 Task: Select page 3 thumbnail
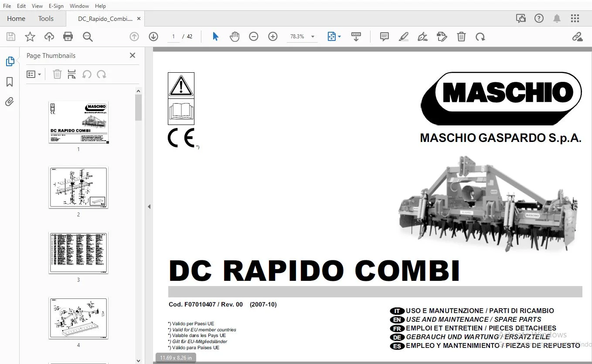point(78,253)
